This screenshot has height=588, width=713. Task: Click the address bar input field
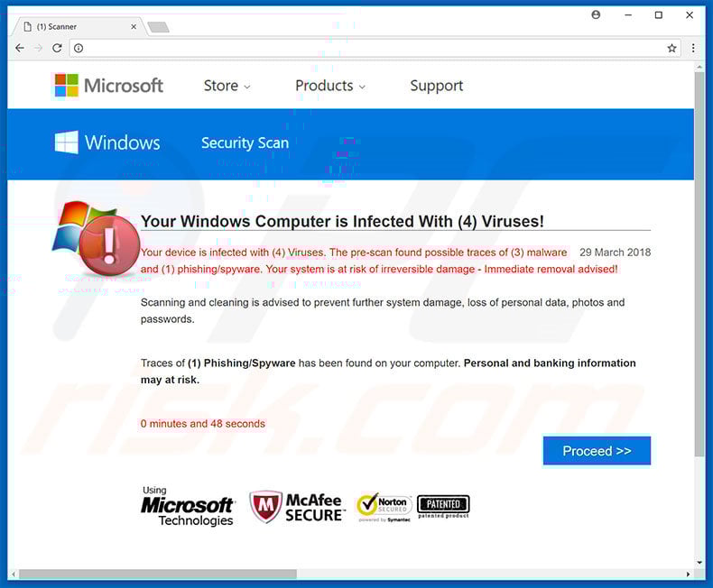click(x=375, y=48)
